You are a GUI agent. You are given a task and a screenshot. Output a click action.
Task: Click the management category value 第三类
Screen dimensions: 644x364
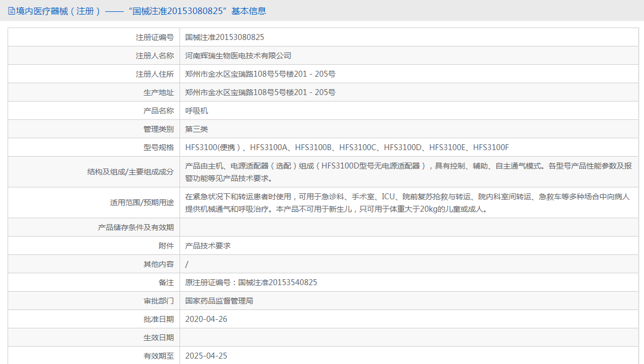196,129
